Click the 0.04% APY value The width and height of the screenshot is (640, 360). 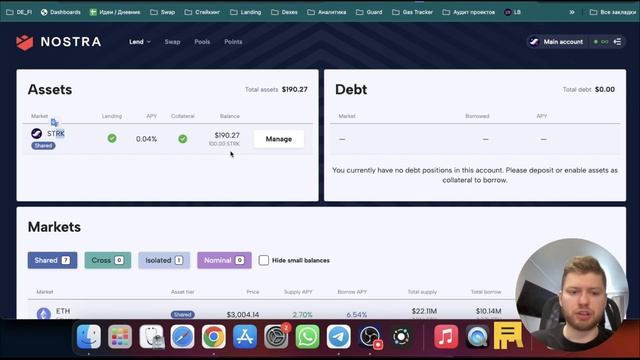tap(147, 139)
